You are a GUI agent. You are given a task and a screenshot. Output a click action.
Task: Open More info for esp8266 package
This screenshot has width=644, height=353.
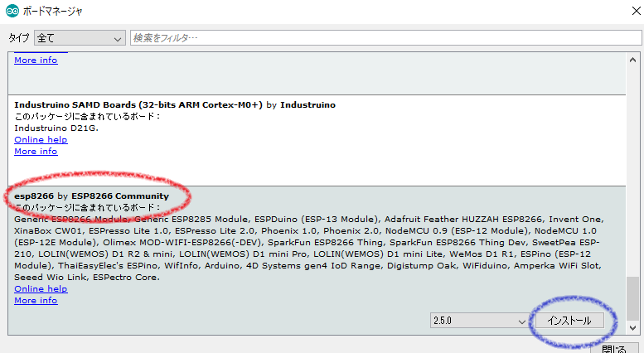click(x=36, y=301)
